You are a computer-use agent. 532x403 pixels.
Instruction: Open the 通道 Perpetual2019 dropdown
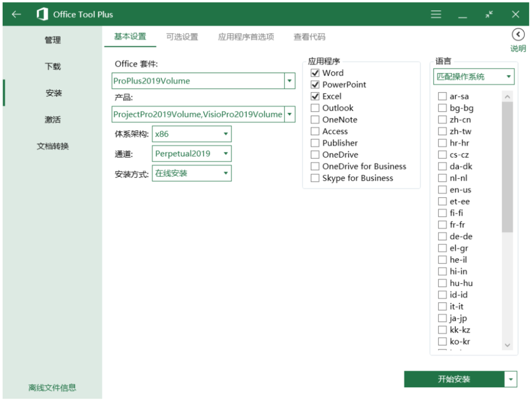[x=225, y=154]
